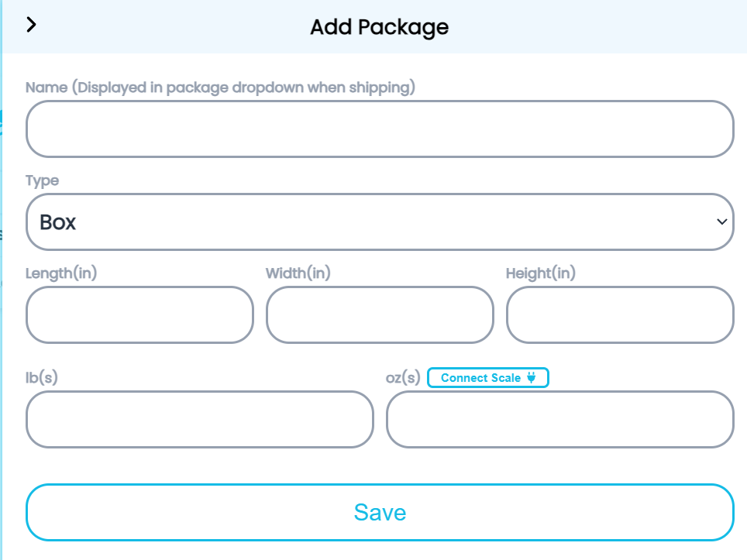Select the Width(in) input box
Screen dimensions: 747x560
coord(380,314)
